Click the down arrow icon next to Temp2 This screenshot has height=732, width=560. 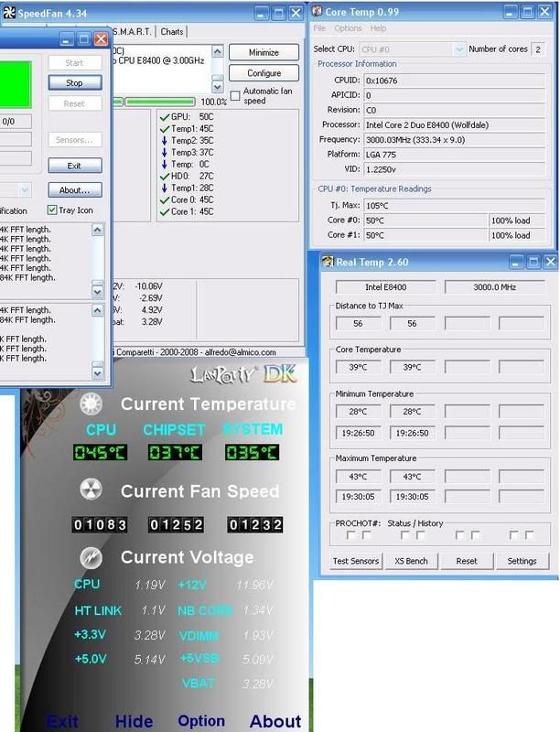coord(165,140)
